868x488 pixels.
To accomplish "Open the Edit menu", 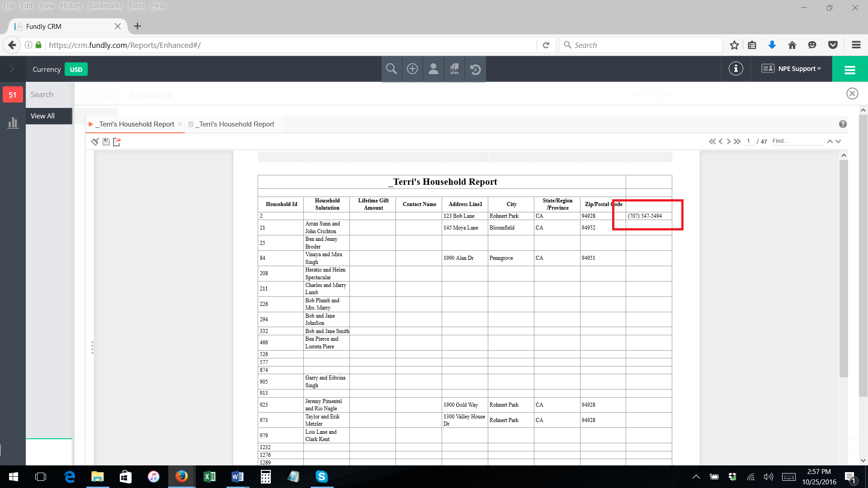I will point(27,6).
